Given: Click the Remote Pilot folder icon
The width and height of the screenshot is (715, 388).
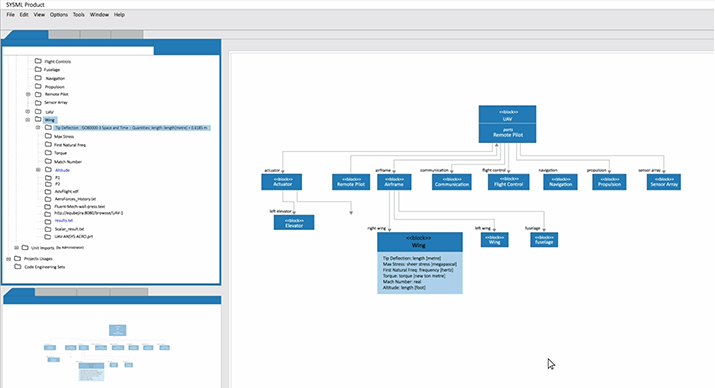Looking at the screenshot, I should pyautogui.click(x=38, y=94).
